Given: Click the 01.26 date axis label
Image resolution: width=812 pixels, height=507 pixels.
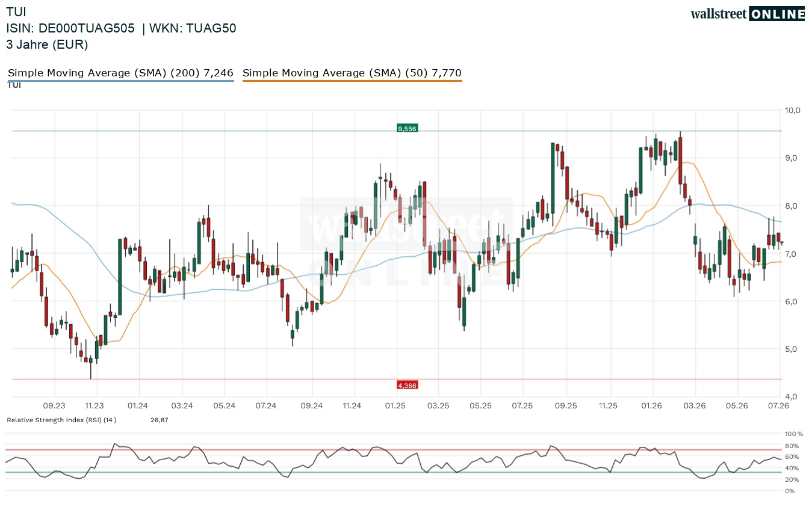Looking at the screenshot, I should 652,406.
